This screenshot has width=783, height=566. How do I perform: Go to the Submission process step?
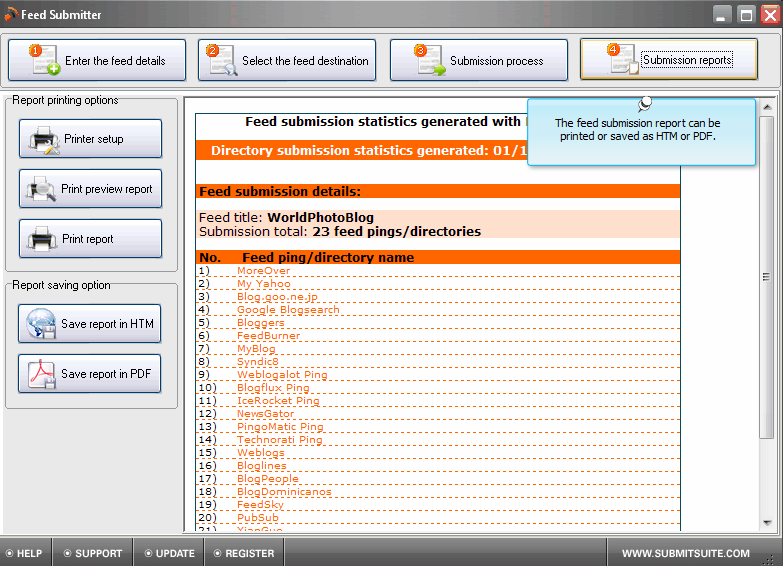pos(479,60)
